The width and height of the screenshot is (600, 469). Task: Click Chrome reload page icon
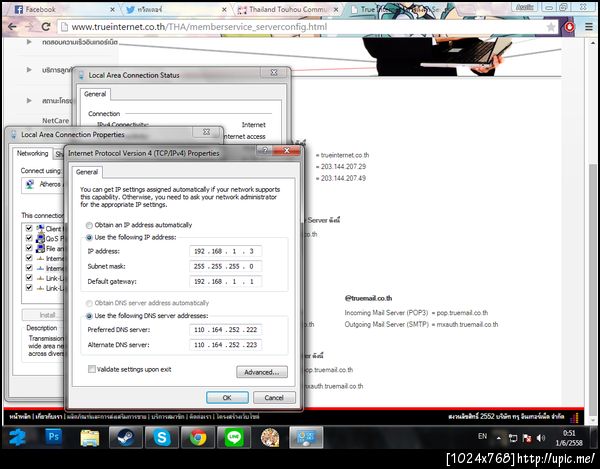click(x=46, y=27)
